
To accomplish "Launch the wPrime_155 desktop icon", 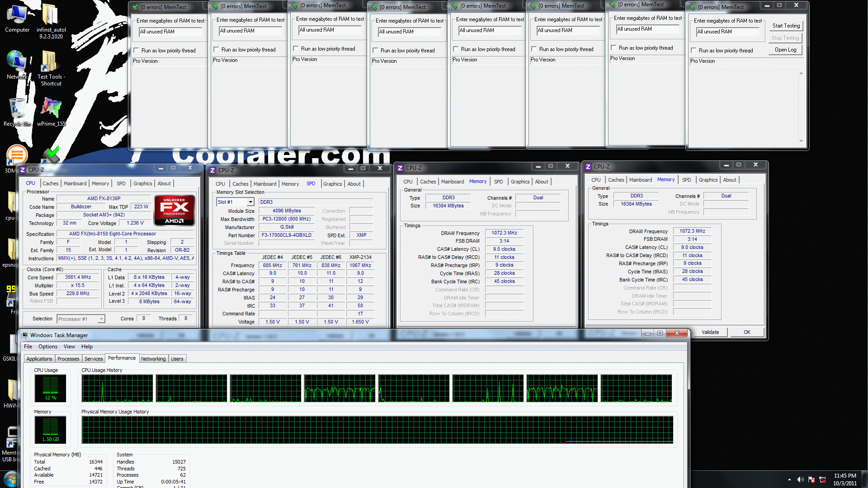I will [x=51, y=112].
